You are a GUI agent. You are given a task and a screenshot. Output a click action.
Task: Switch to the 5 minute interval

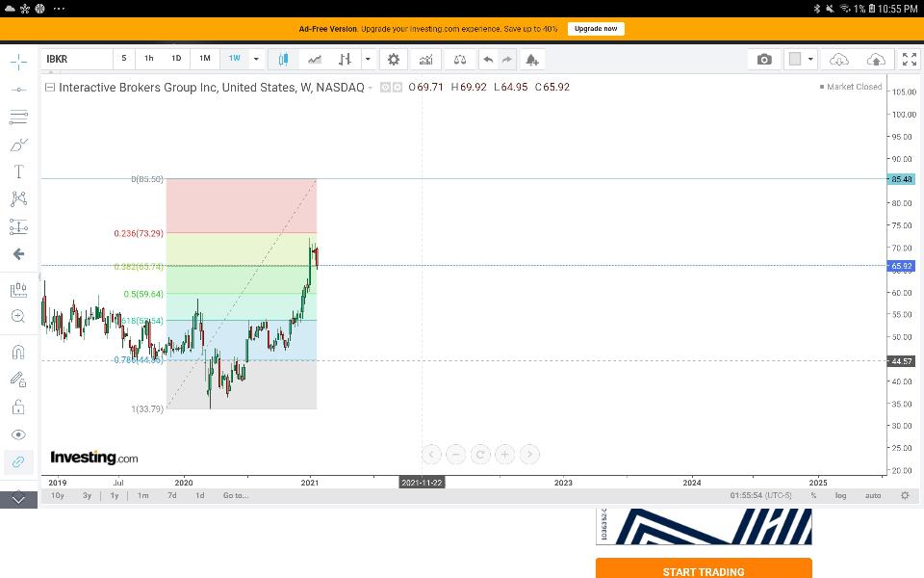124,59
